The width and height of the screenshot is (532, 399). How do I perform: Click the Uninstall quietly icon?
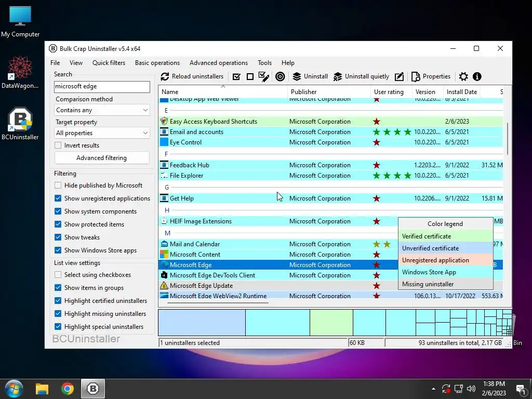pyautogui.click(x=338, y=77)
